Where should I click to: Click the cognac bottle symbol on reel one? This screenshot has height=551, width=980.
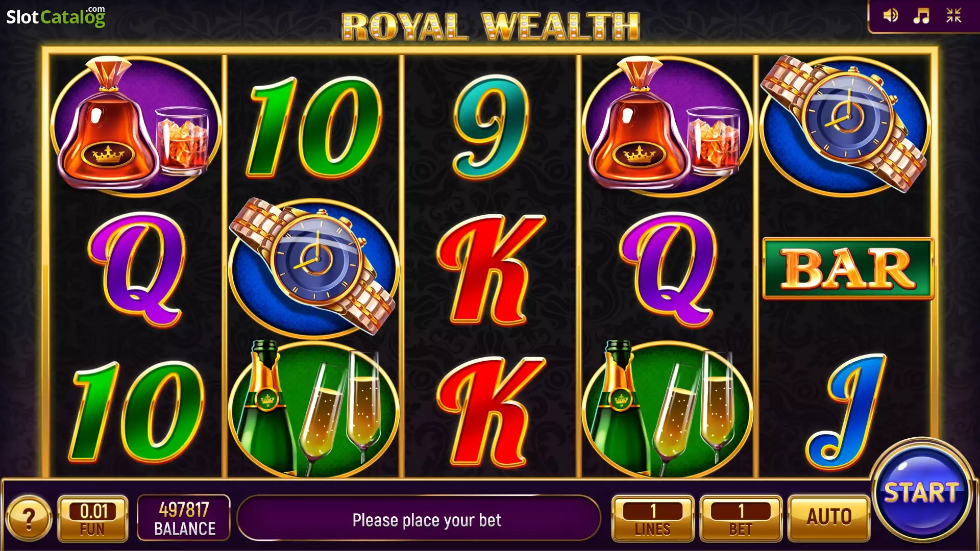[x=136, y=126]
